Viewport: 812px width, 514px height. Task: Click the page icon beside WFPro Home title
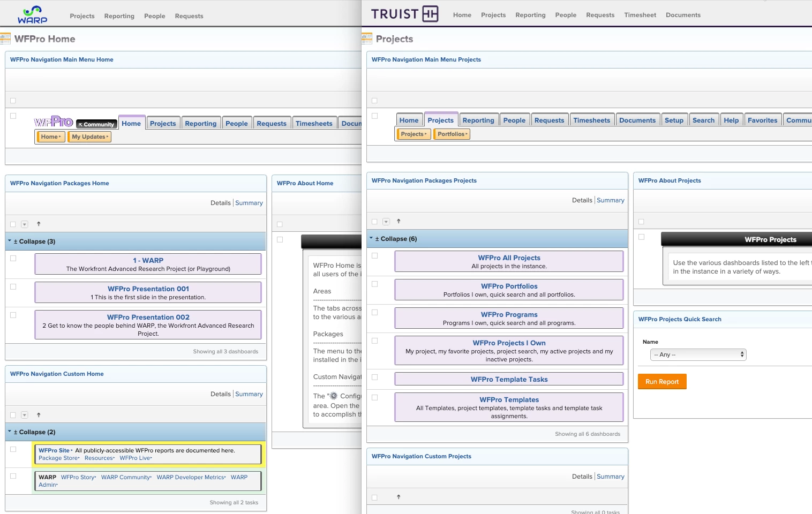coord(5,39)
